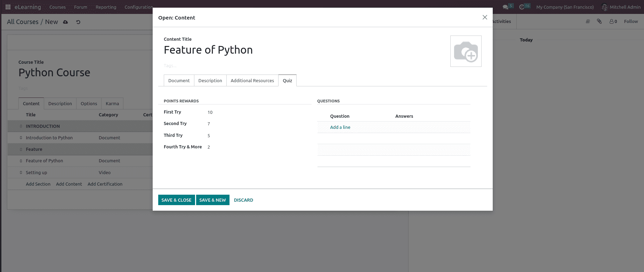This screenshot has width=644, height=272.
Task: Click Add Section link
Action: coord(38,184)
